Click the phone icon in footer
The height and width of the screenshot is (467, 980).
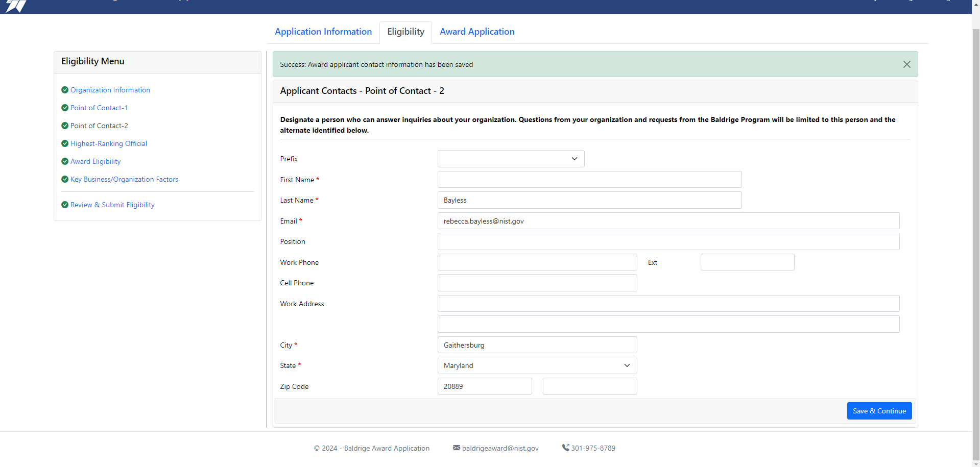pyautogui.click(x=565, y=448)
